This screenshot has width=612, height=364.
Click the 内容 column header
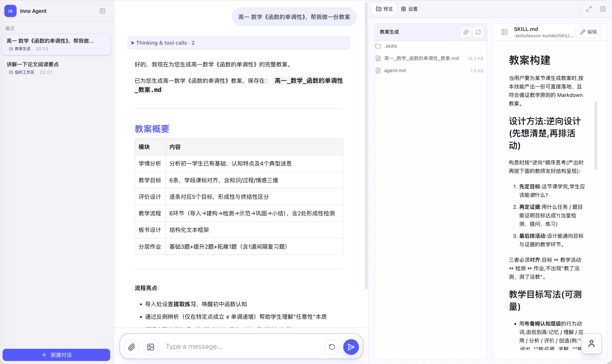pyautogui.click(x=254, y=147)
